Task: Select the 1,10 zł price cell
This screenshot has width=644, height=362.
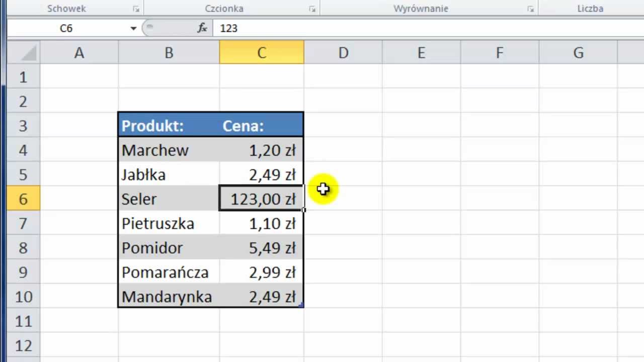Action: [x=262, y=223]
